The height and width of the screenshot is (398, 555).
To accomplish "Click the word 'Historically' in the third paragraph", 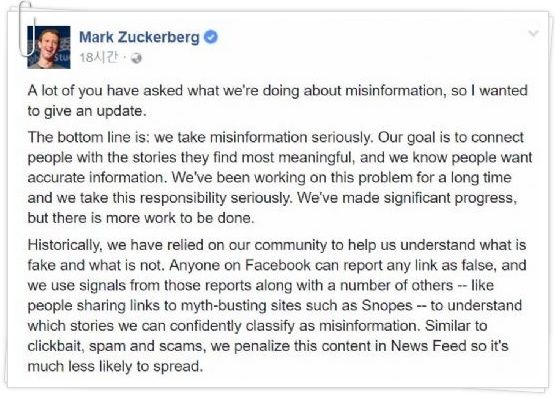I will 64,245.
